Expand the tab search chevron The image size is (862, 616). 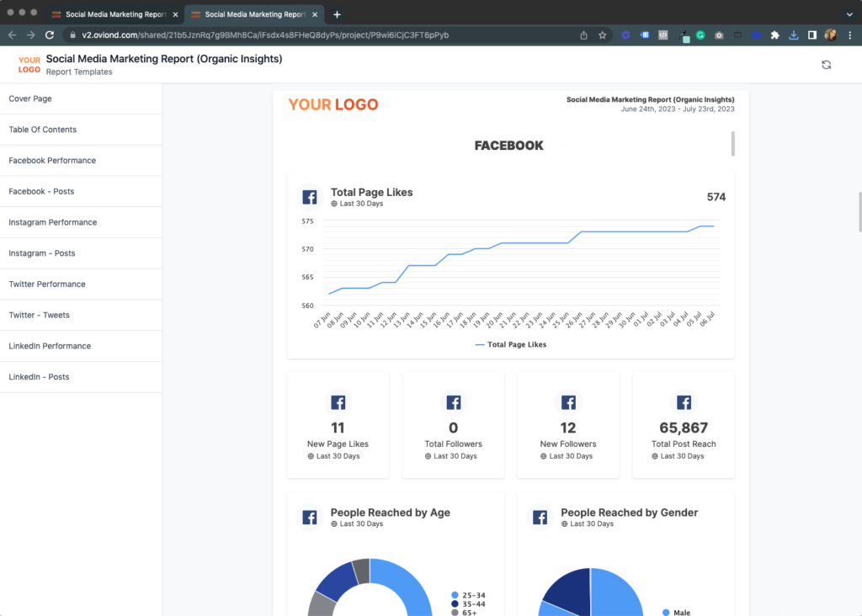pyautogui.click(x=849, y=14)
